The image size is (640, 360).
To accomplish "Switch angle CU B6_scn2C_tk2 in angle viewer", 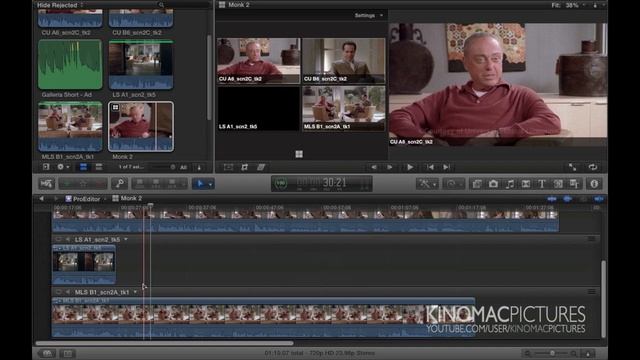I will (344, 60).
